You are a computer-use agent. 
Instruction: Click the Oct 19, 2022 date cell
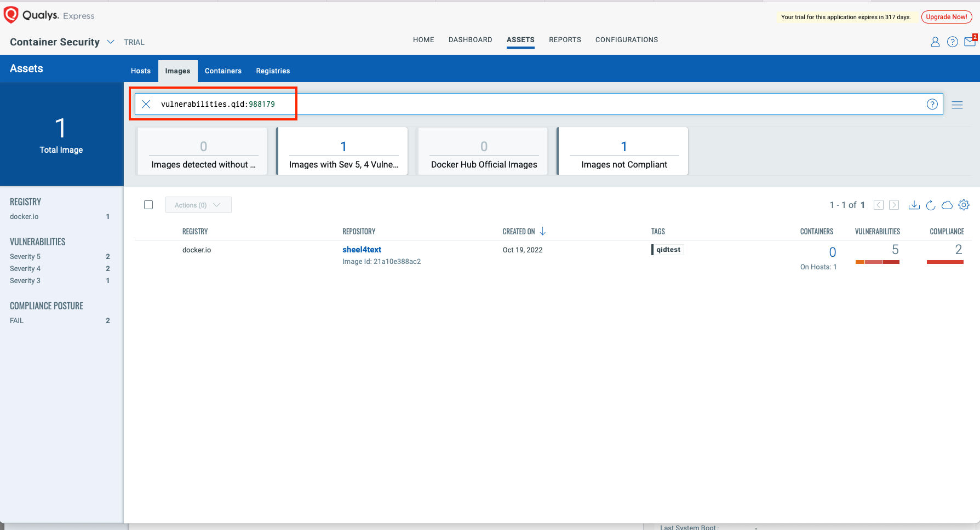pos(523,250)
